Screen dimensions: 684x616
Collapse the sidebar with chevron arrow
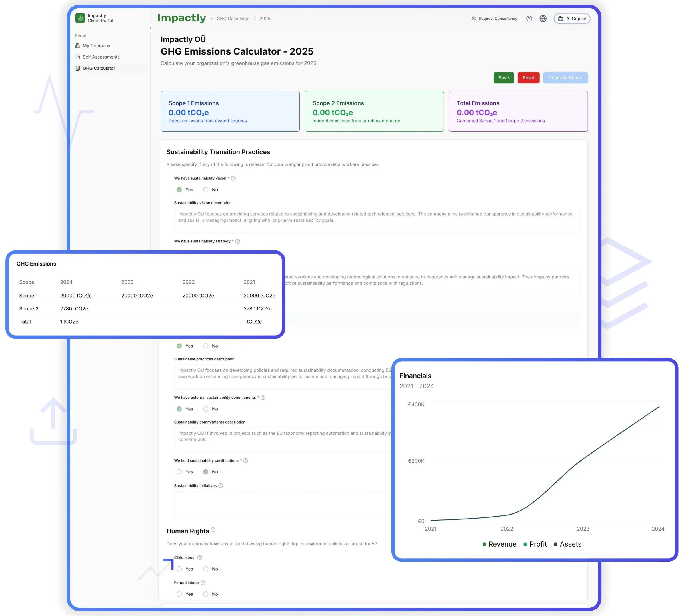[x=150, y=28]
